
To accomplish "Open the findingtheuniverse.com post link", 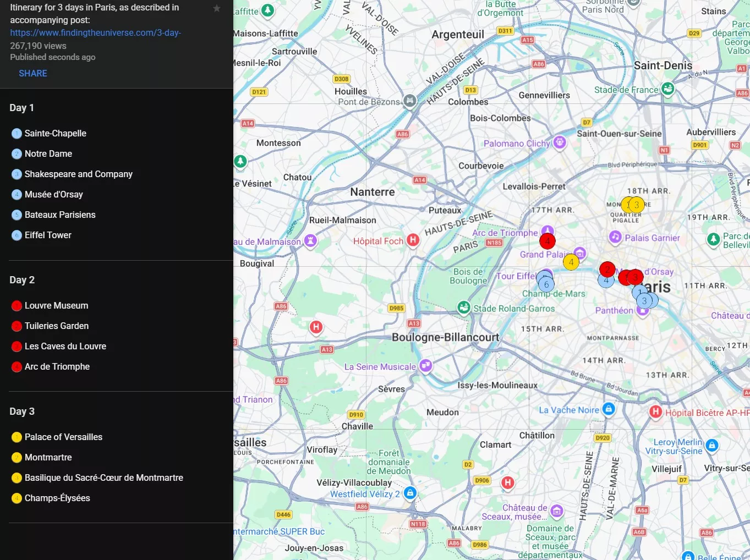I will [x=95, y=32].
